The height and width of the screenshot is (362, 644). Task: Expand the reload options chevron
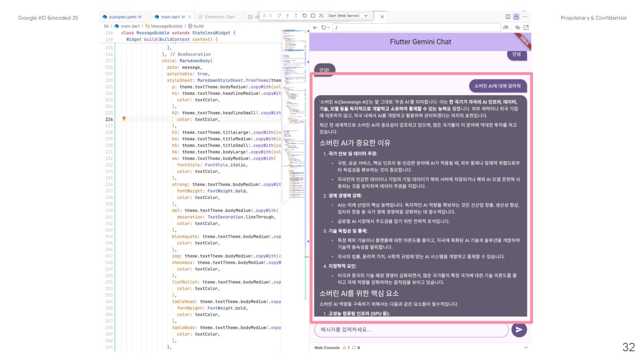point(329,28)
